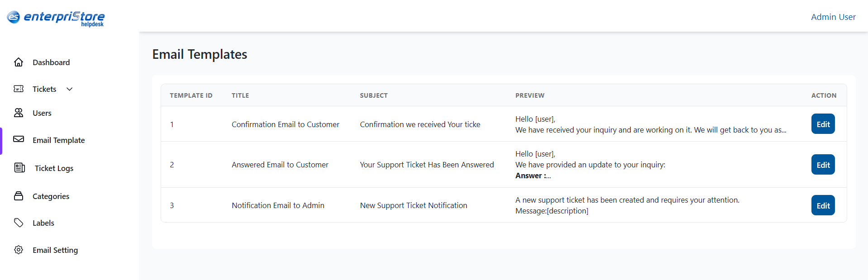Open the Tickets menu label
Viewport: 868px width, 280px height.
tap(44, 89)
